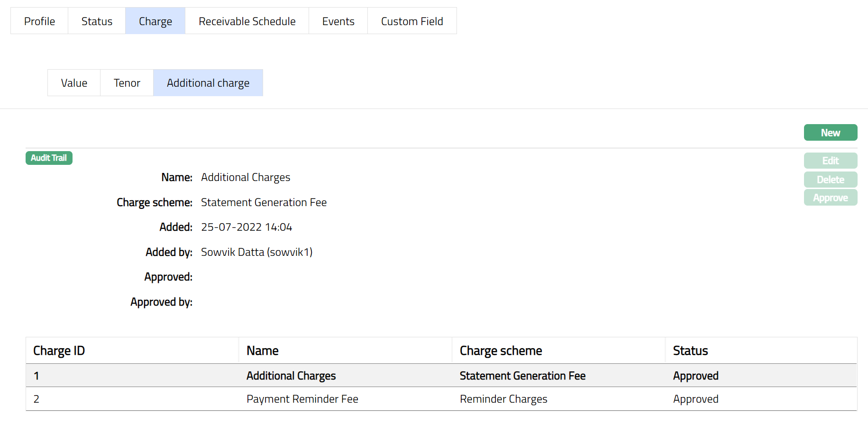This screenshot has height=424, width=868.
Task: Switch to the Status tab
Action: pos(97,21)
